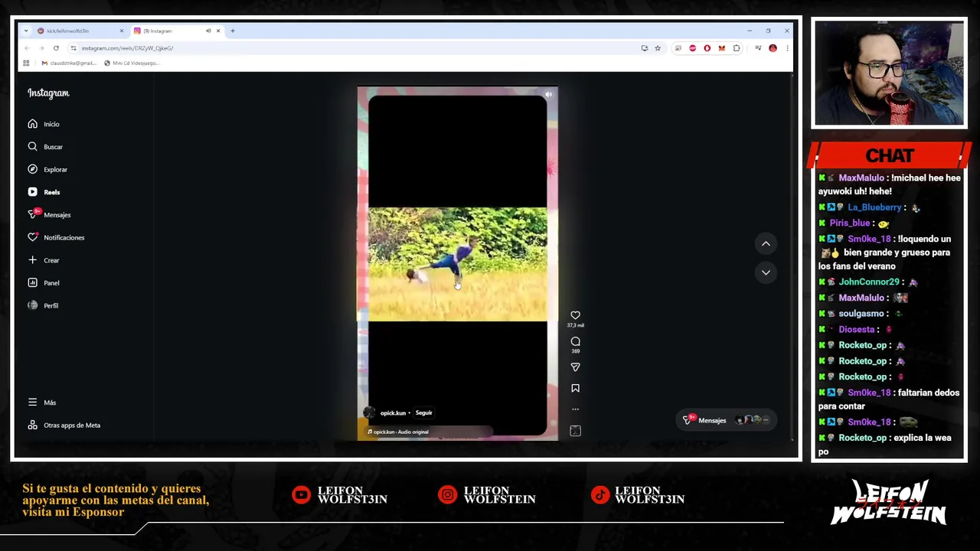Open the Chrome three-dot menu

(x=786, y=48)
